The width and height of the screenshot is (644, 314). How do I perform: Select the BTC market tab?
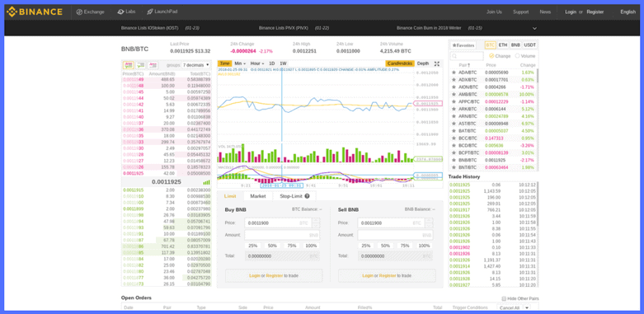click(x=491, y=45)
